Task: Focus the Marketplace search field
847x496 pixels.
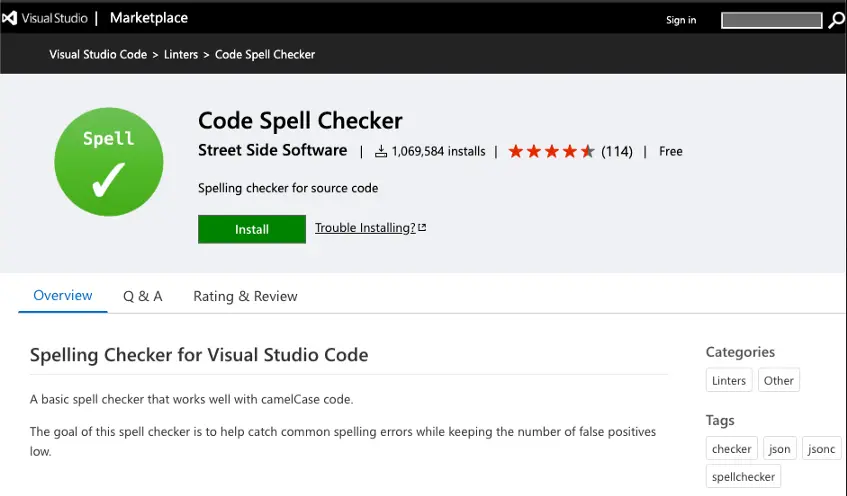Action: 771,21
